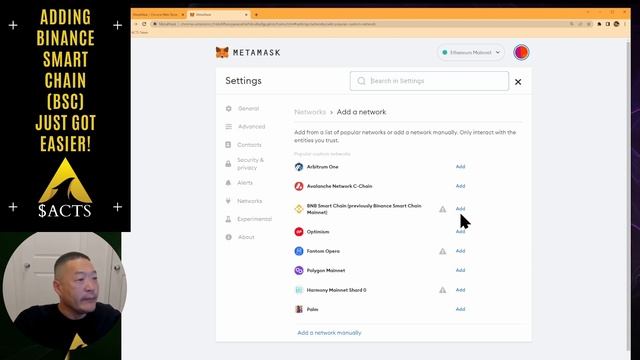
Task: Select the Arbitrum One network name
Action: (322, 167)
